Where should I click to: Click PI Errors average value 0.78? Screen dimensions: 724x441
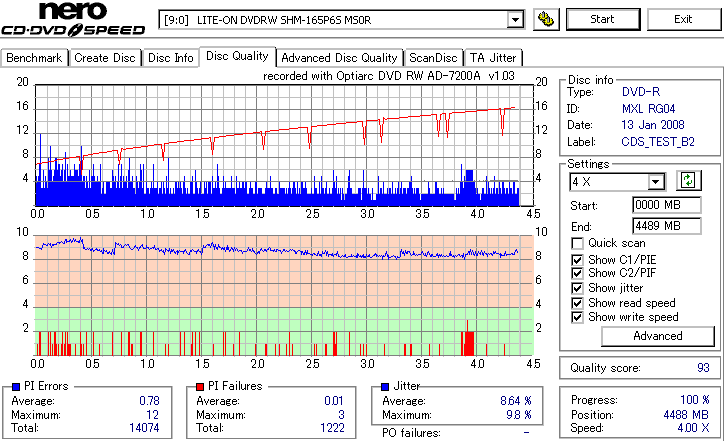point(149,401)
